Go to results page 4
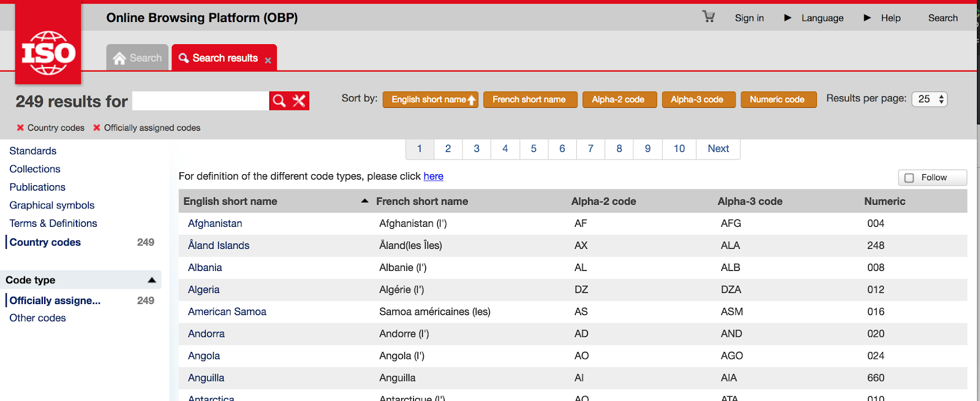 point(505,148)
